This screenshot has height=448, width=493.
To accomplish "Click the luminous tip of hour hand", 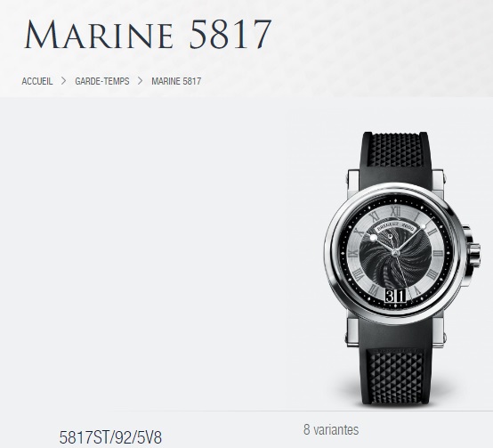I will (x=373, y=238).
